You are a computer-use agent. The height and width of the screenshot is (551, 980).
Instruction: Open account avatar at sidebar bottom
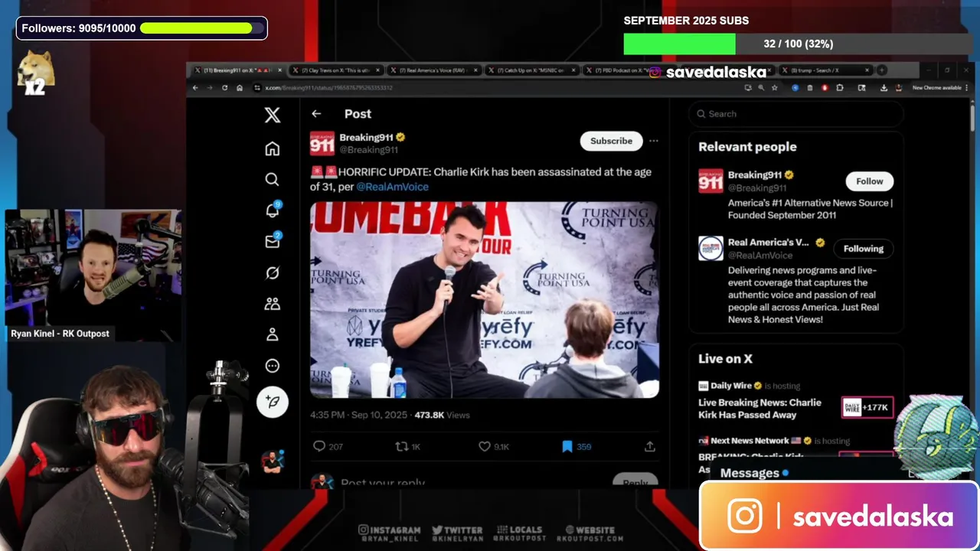click(272, 461)
